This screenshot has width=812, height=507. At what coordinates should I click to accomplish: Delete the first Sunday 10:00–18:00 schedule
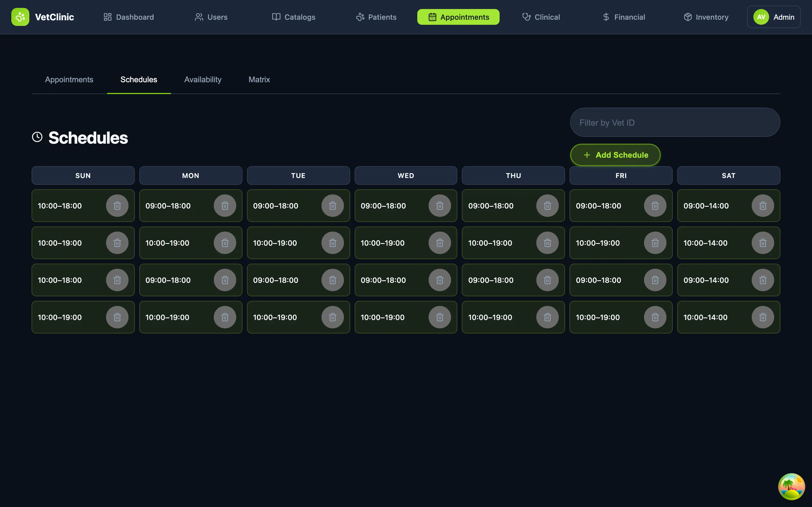click(117, 206)
